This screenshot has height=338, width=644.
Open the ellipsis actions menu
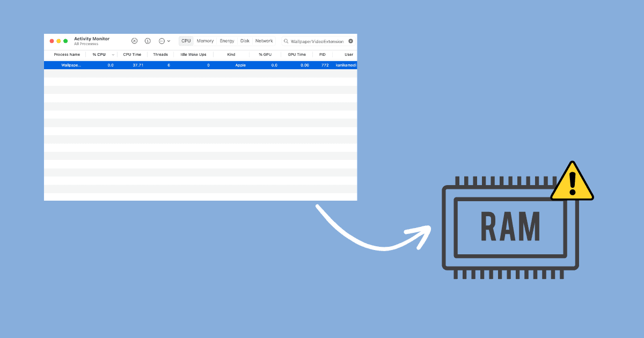[x=164, y=41]
